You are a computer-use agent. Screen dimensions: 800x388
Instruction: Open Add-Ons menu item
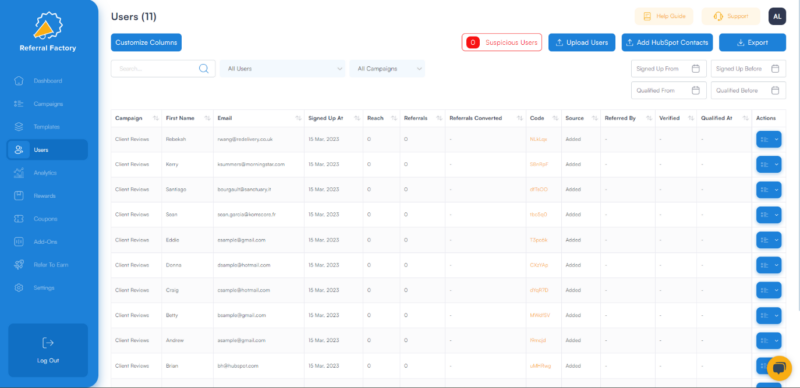pyautogui.click(x=45, y=241)
